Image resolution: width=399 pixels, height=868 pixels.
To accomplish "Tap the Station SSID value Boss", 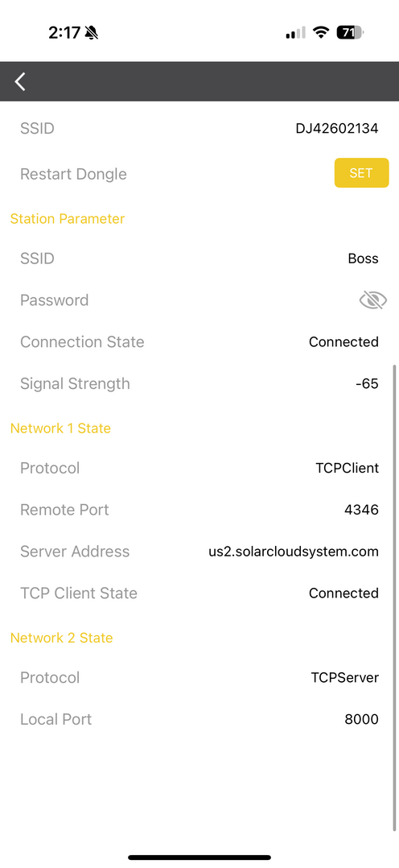I will click(x=363, y=259).
